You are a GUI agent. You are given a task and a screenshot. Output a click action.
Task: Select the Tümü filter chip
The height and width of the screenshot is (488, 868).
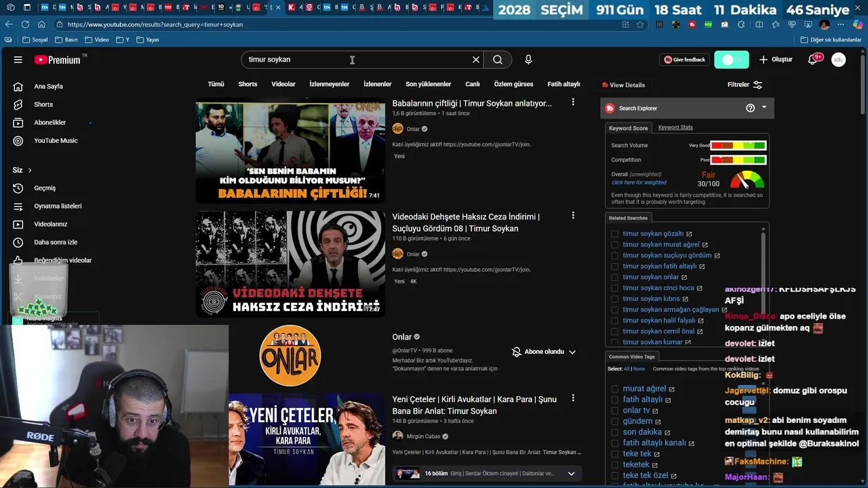(216, 84)
